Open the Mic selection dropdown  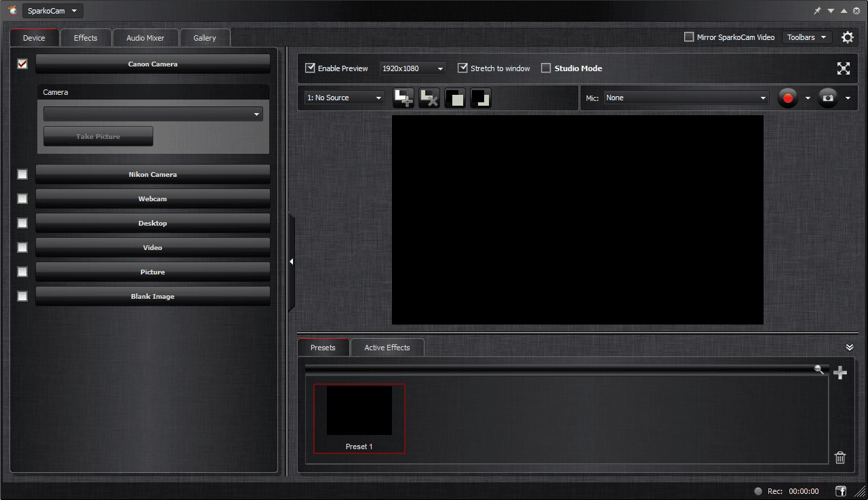coord(686,98)
